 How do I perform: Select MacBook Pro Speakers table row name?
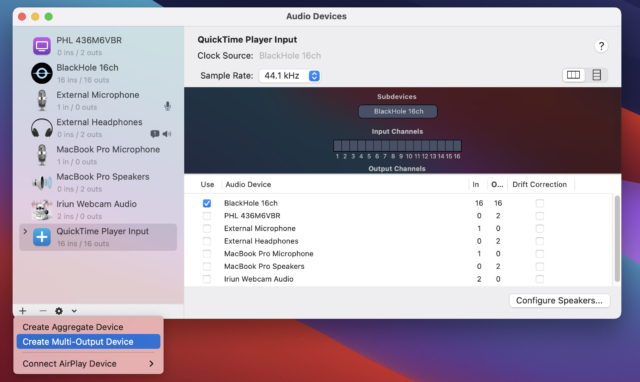(x=264, y=267)
